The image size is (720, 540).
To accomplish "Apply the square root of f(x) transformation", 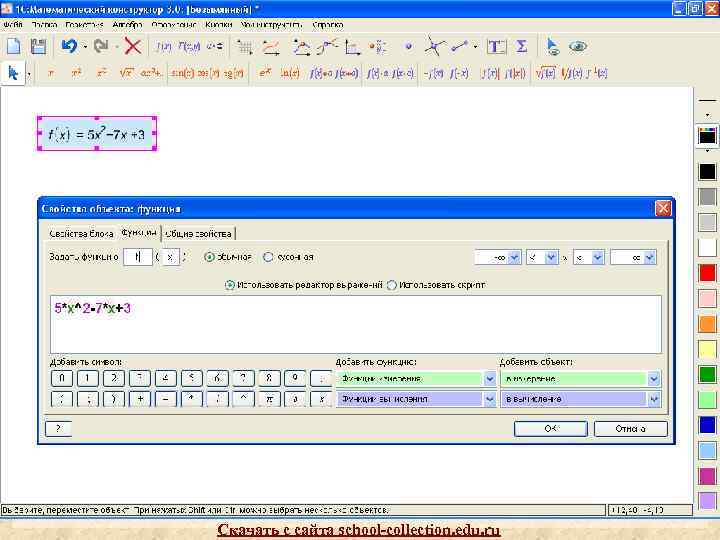I will 546,73.
